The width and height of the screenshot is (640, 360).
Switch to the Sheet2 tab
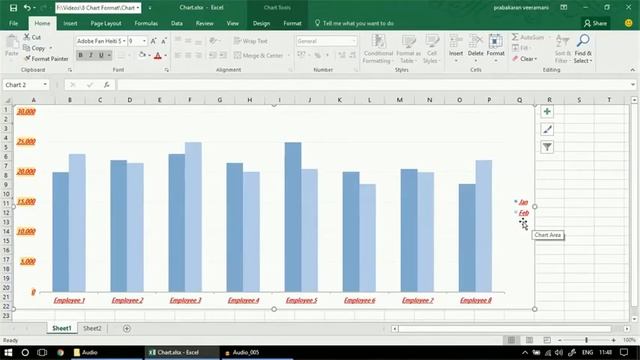click(x=92, y=328)
